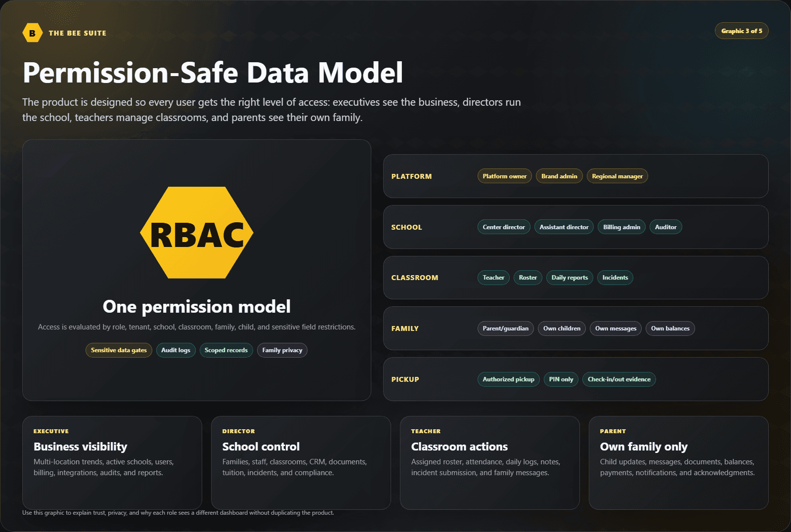
Task: Click the EXECUTIVE card label
Action: (51, 431)
